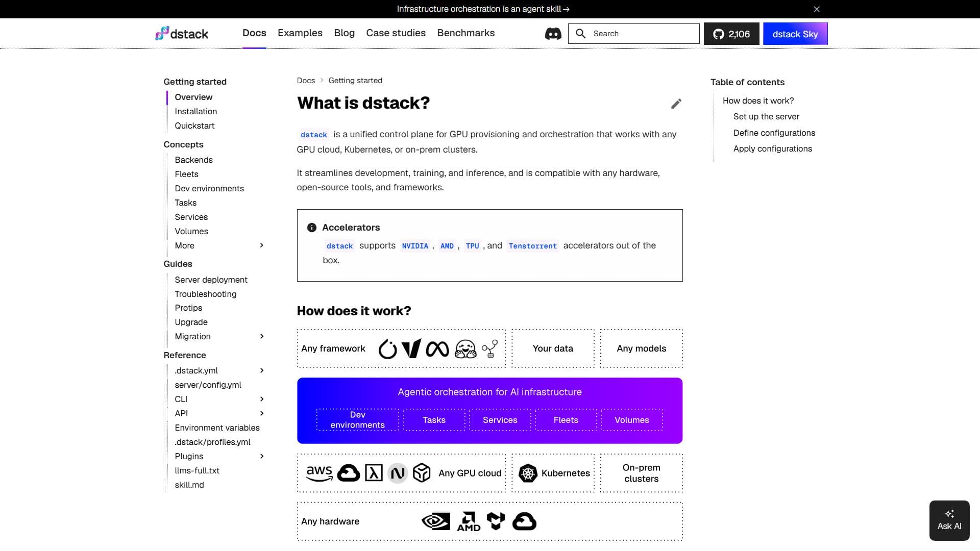Expand the More section under Concepts
Viewport: 980px width, 551px height.
coord(262,245)
